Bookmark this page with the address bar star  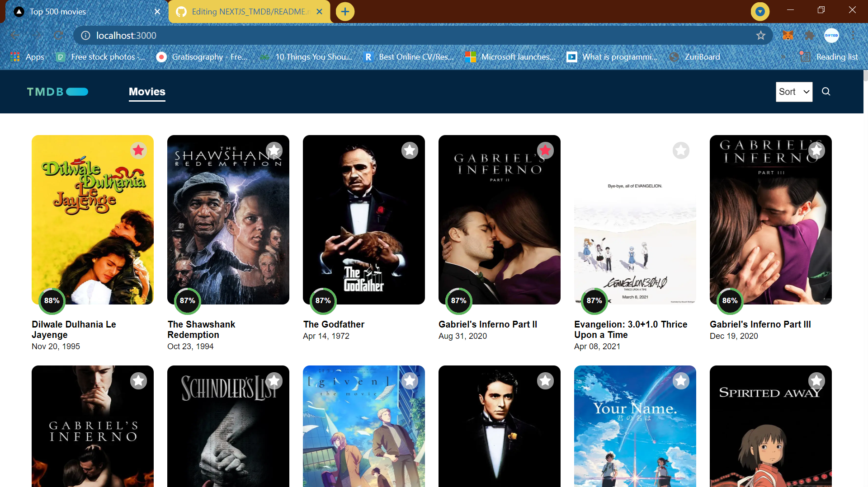coord(761,35)
